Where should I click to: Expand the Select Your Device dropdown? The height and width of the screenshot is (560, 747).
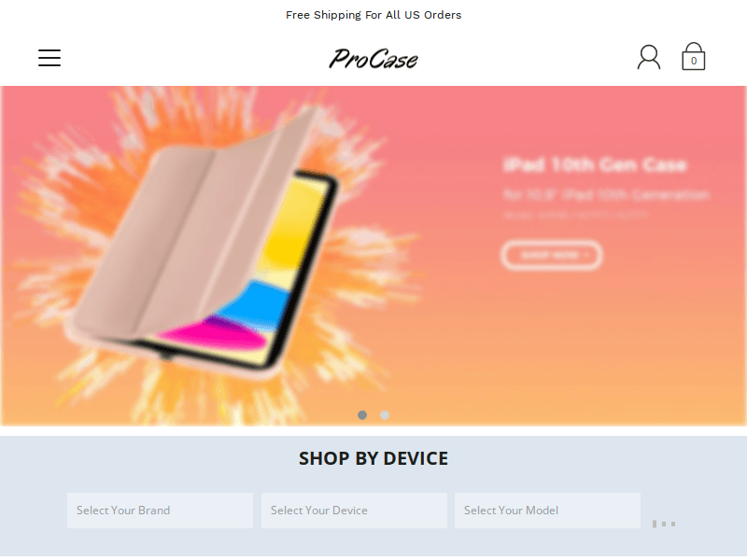point(354,511)
